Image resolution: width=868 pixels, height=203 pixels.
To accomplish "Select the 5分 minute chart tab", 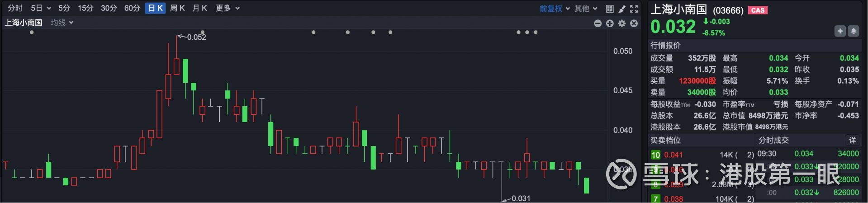I will [64, 8].
